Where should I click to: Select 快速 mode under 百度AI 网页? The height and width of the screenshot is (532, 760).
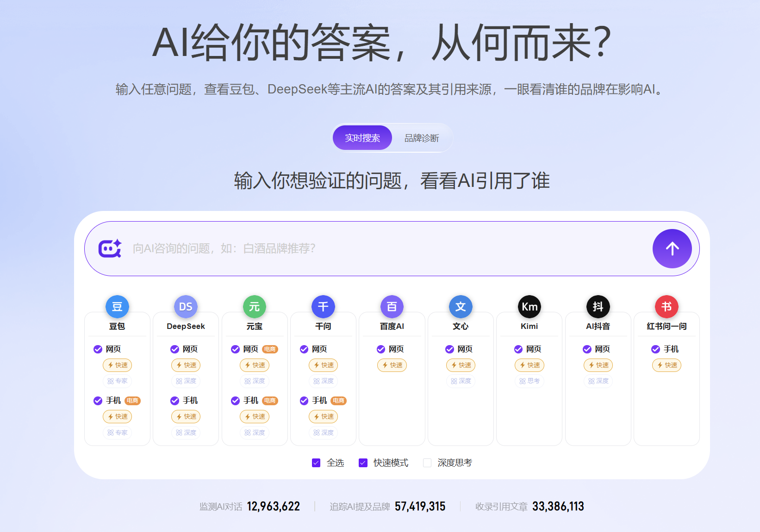[x=392, y=365]
